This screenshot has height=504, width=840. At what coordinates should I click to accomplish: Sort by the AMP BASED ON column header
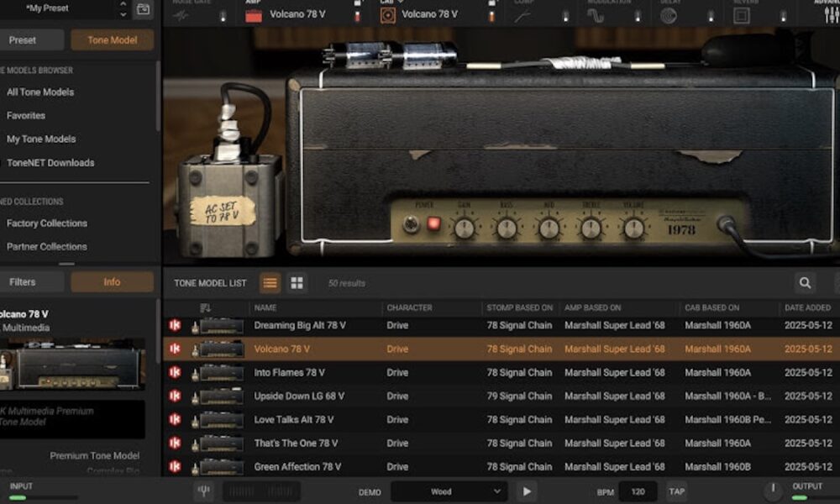(592, 307)
